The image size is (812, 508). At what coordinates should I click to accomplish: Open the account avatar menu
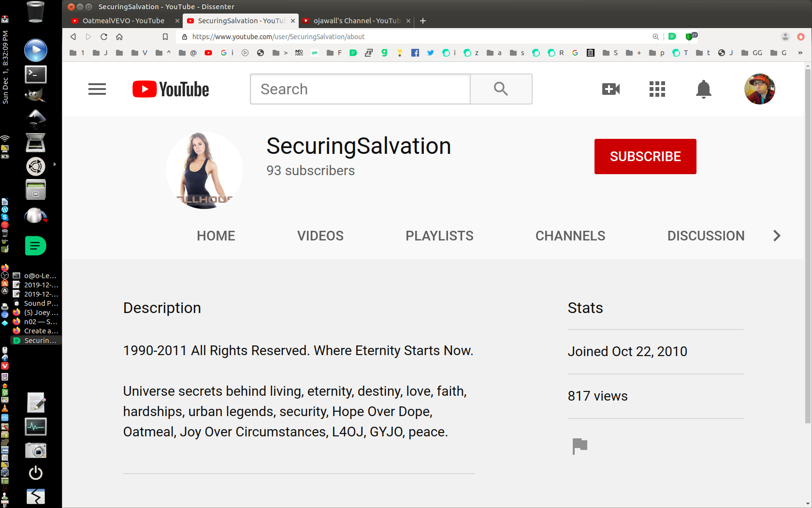[760, 89]
